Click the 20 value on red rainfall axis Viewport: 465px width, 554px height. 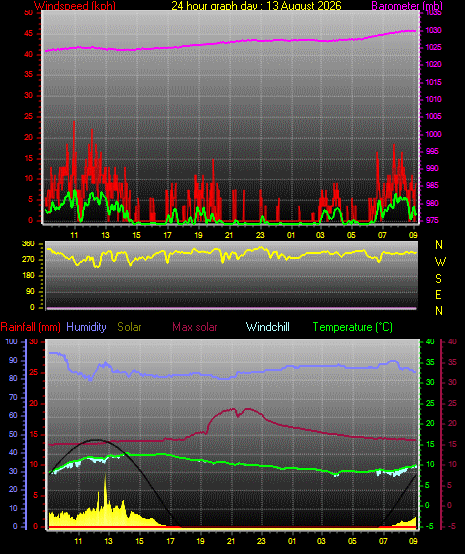click(34, 403)
